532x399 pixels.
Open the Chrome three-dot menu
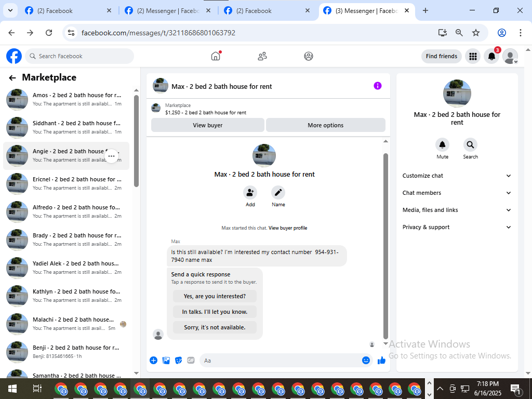click(x=521, y=33)
